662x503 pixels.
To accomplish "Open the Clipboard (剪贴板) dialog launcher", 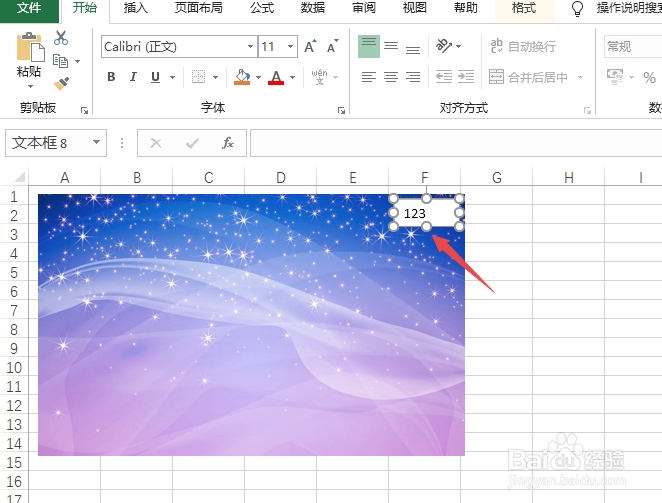I will coord(84,110).
